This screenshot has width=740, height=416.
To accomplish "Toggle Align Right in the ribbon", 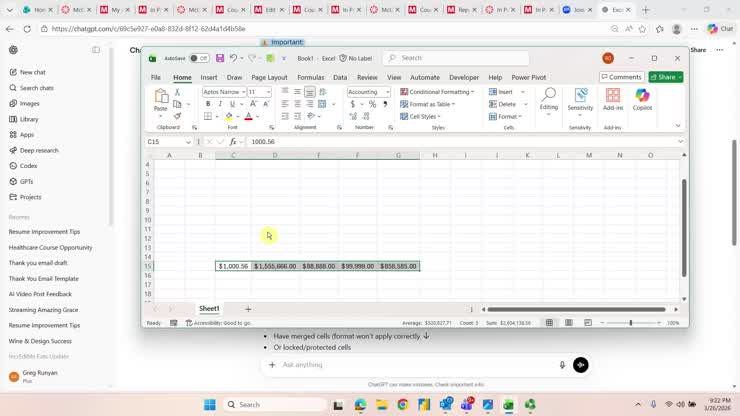I will (310, 104).
